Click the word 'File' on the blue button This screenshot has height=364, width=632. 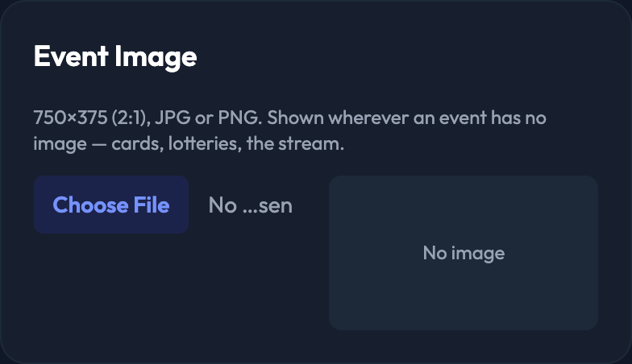(152, 205)
